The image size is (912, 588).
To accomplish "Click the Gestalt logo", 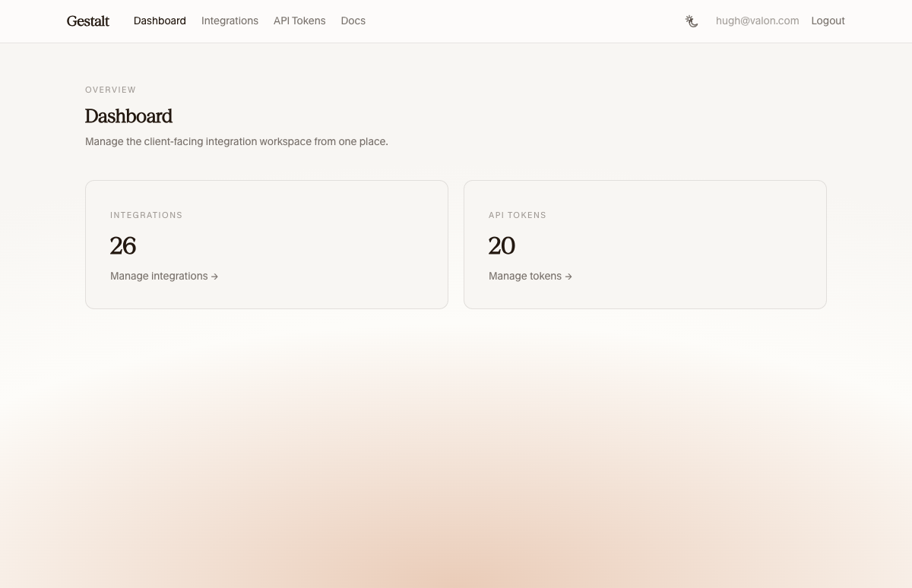I will 88,21.
